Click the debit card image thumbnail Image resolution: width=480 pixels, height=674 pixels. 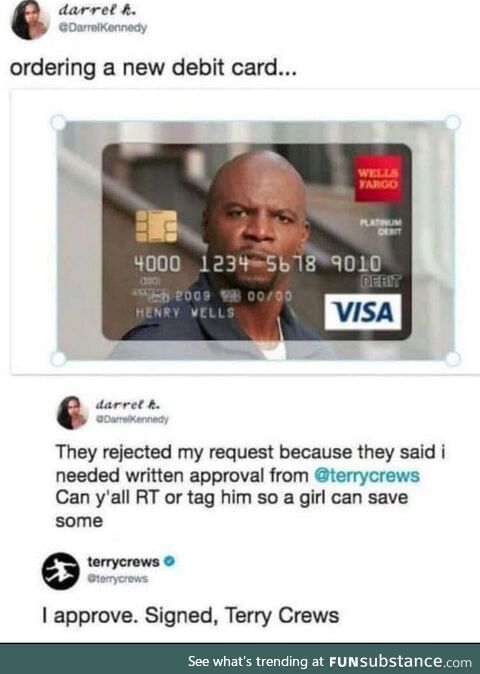255,241
